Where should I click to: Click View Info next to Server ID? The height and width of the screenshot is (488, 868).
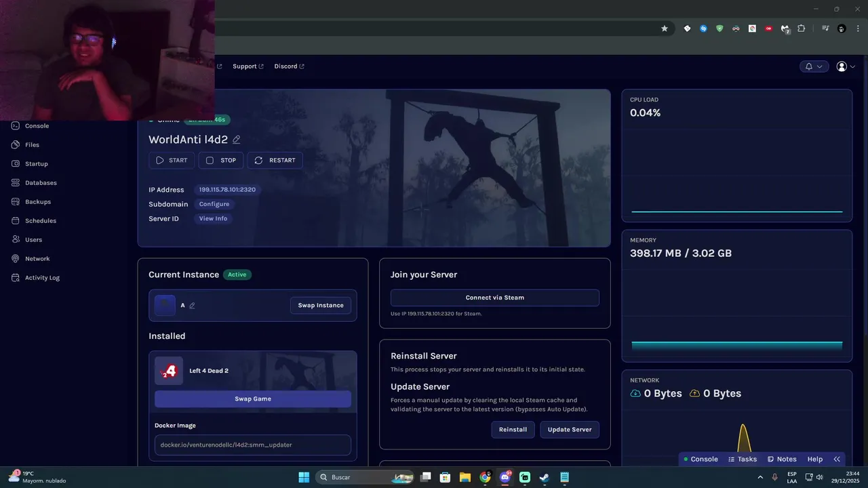pos(213,219)
